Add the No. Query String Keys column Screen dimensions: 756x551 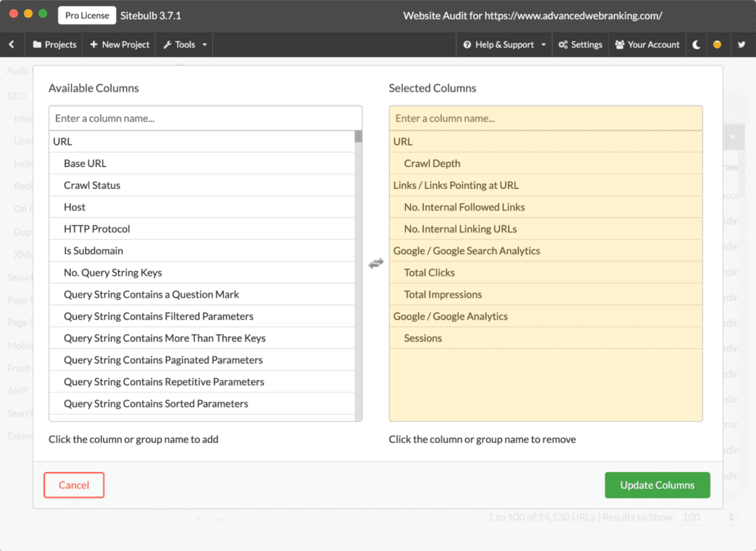(x=202, y=273)
